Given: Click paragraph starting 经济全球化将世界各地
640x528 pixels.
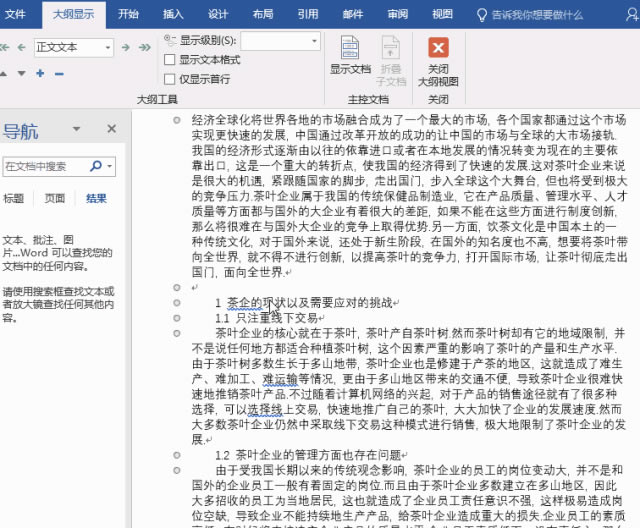Looking at the screenshot, I should tap(409, 196).
